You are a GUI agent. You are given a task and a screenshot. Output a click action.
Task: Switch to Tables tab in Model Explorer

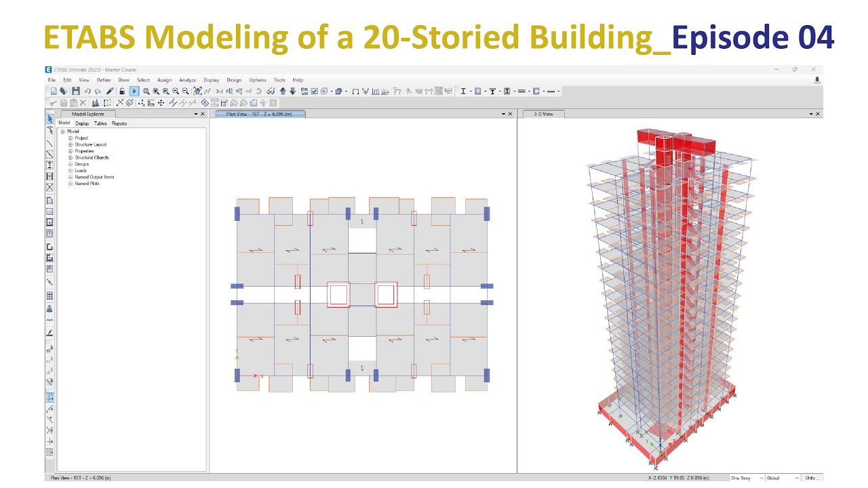[100, 123]
